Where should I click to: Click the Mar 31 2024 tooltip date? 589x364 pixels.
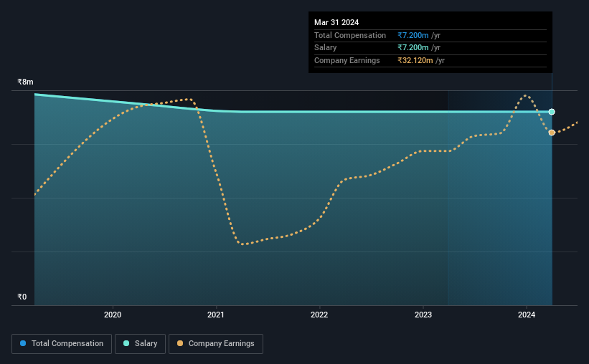(336, 22)
